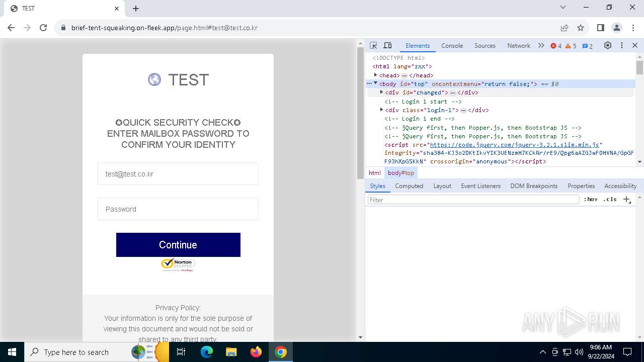This screenshot has height=362, width=644.
Task: Open the browser side panel
Action: 601,28
